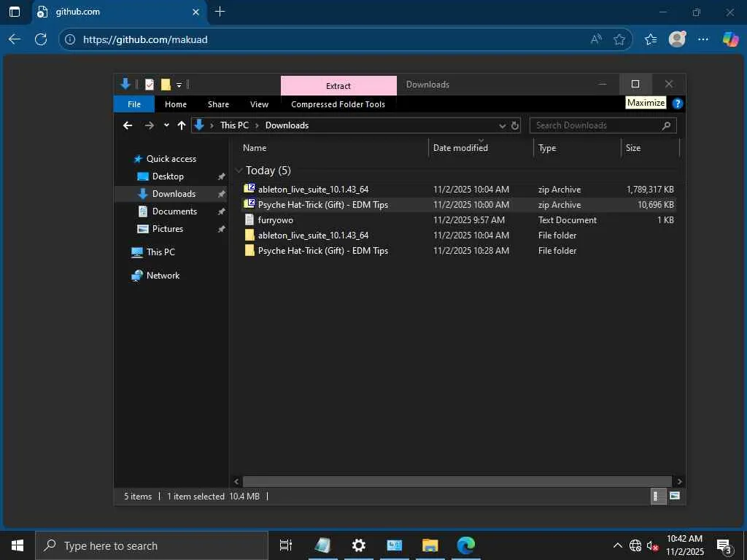Open Pictures in navigation pane
The image size is (747, 560).
click(x=167, y=228)
